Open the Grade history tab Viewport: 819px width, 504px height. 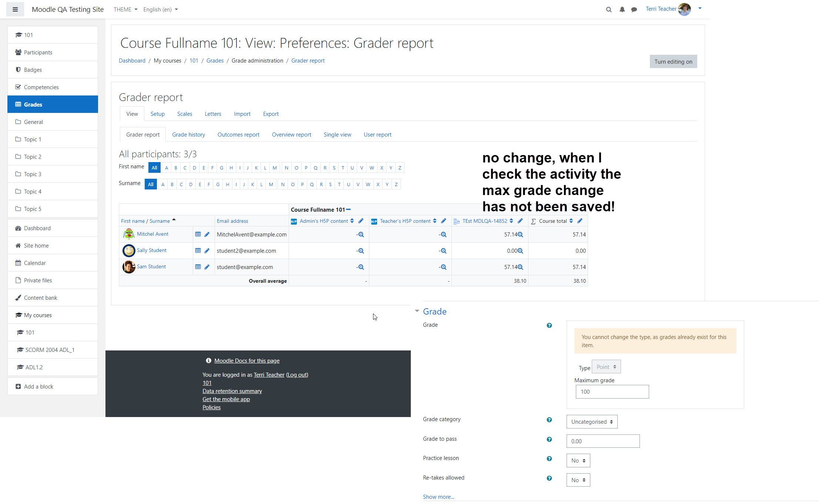[188, 135]
